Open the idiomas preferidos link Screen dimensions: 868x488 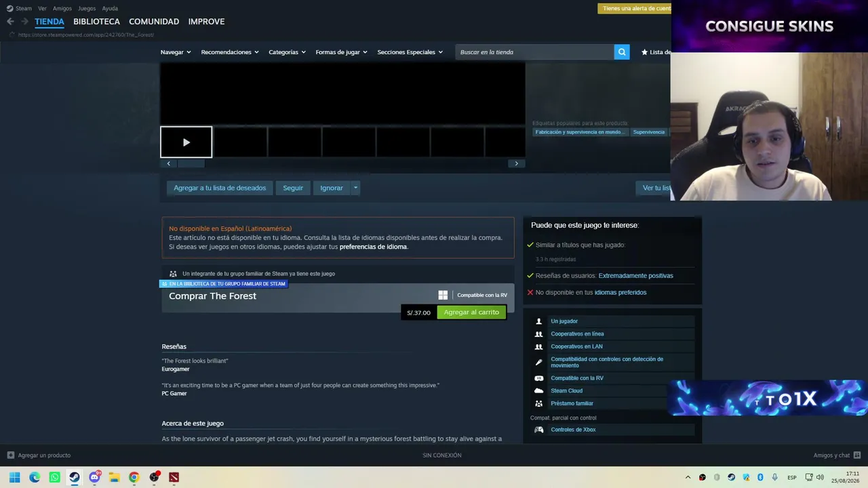pyautogui.click(x=620, y=293)
